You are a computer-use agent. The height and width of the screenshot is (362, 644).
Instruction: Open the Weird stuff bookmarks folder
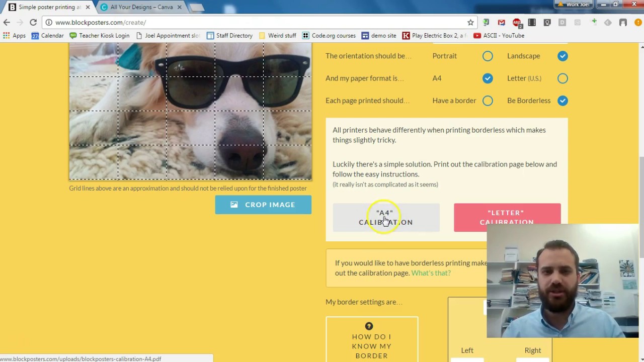[x=277, y=36]
